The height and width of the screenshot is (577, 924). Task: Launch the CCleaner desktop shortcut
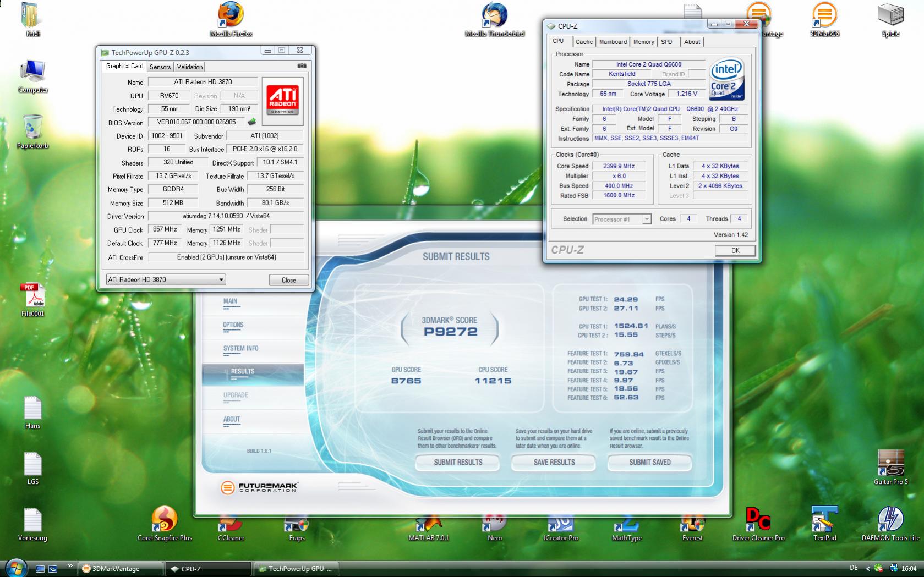pyautogui.click(x=231, y=528)
